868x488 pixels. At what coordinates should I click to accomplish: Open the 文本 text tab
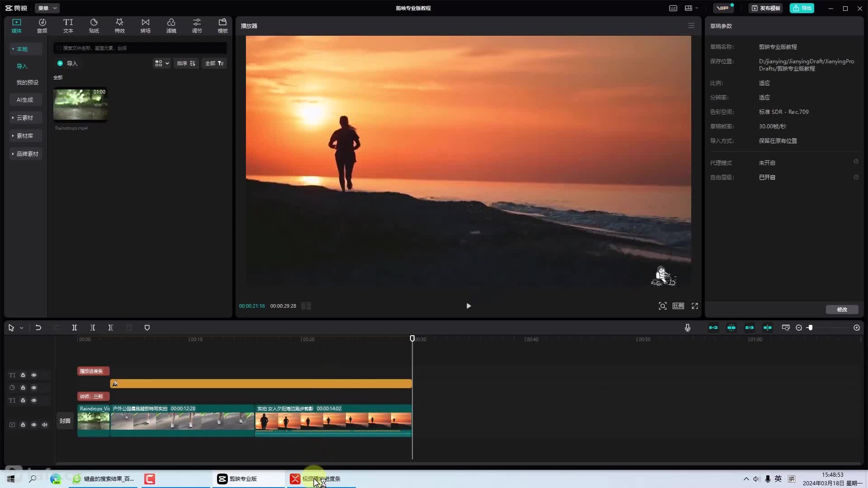[x=68, y=26]
